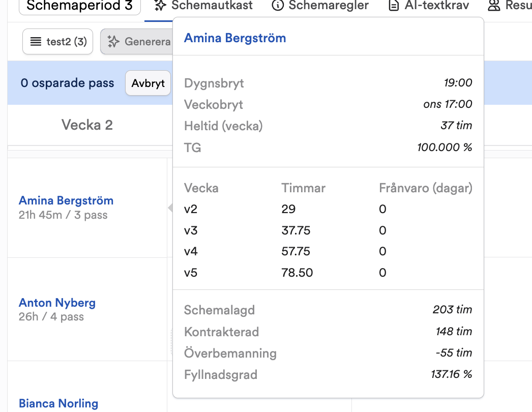This screenshot has width=532, height=412.
Task: Click the people icon beside Resu tab
Action: tap(494, 6)
